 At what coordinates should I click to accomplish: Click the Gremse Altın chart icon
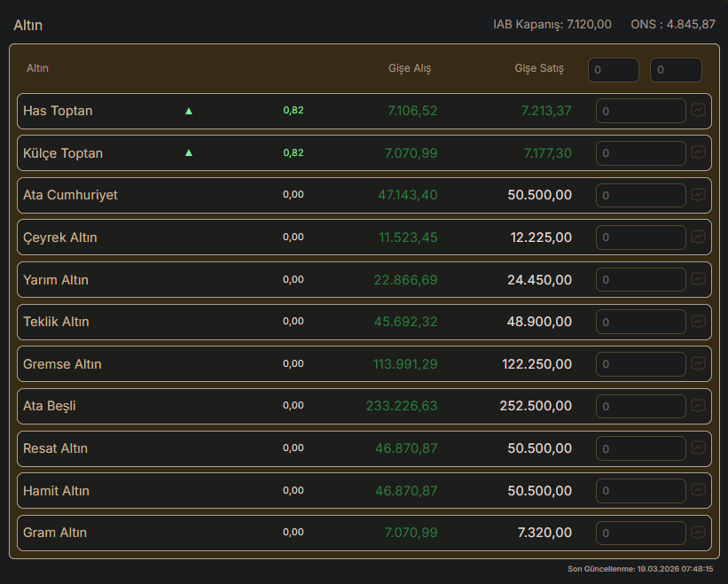click(699, 363)
